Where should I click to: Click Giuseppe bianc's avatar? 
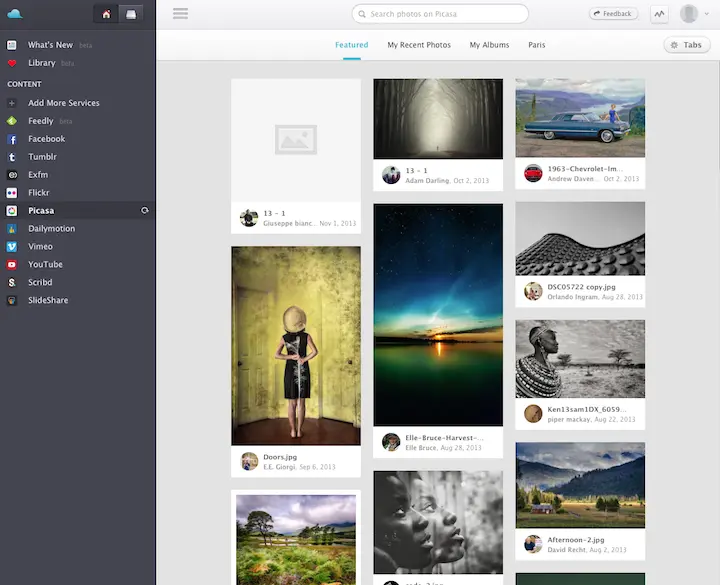pyautogui.click(x=249, y=218)
